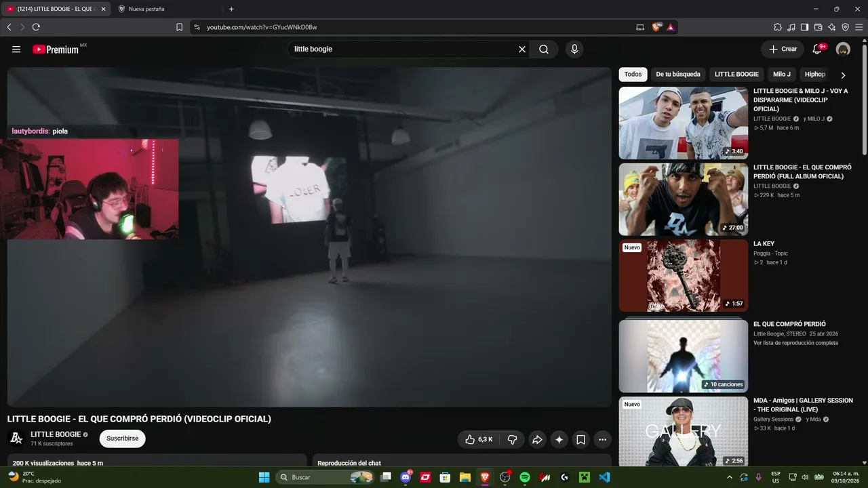The image size is (868, 488).
Task: Open the account avatar menu
Action: [843, 49]
